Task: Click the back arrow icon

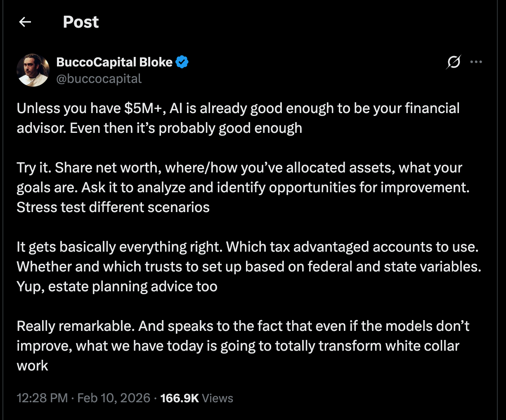Action: (x=25, y=22)
